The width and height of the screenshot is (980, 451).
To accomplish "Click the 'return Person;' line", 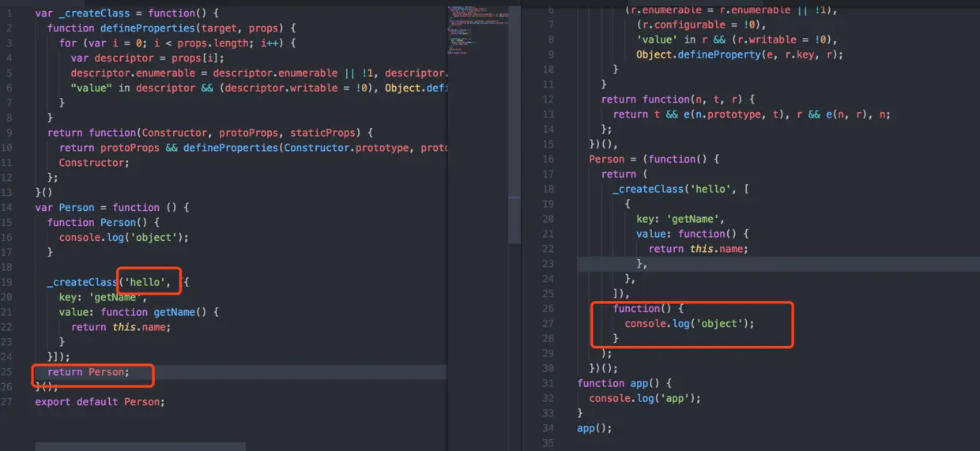I will click(x=88, y=372).
